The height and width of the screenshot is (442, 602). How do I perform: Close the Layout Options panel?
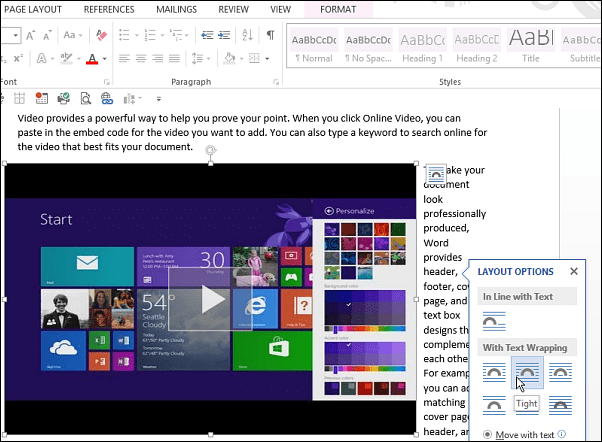point(574,271)
